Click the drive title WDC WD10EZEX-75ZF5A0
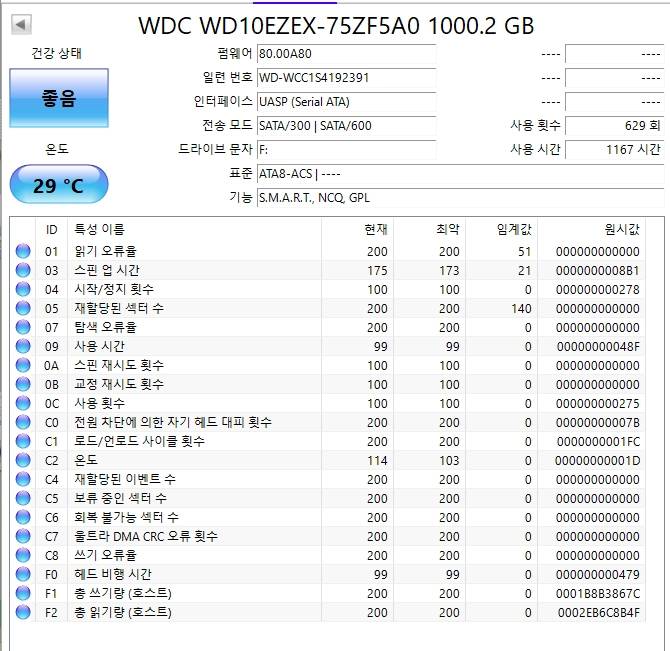 (x=279, y=26)
